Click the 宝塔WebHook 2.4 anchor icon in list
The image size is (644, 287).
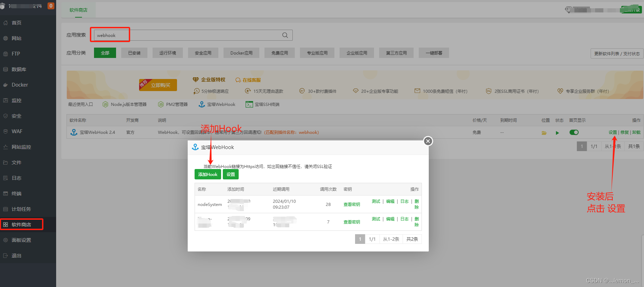point(74,132)
